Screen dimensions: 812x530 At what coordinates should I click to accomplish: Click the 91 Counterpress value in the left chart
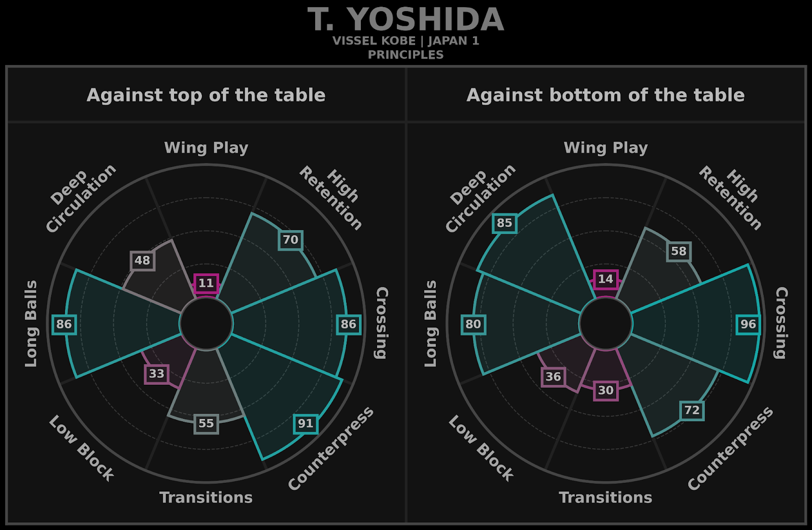click(x=306, y=424)
